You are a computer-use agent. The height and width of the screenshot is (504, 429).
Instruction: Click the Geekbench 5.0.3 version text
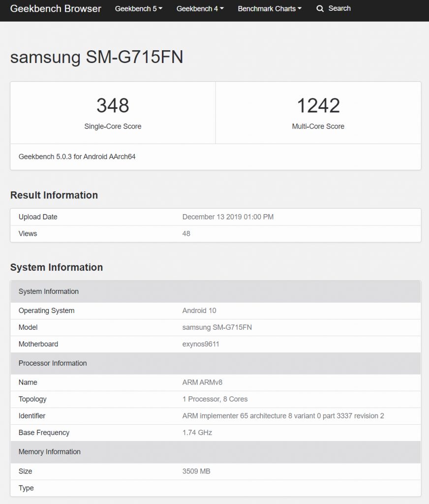[x=77, y=157]
